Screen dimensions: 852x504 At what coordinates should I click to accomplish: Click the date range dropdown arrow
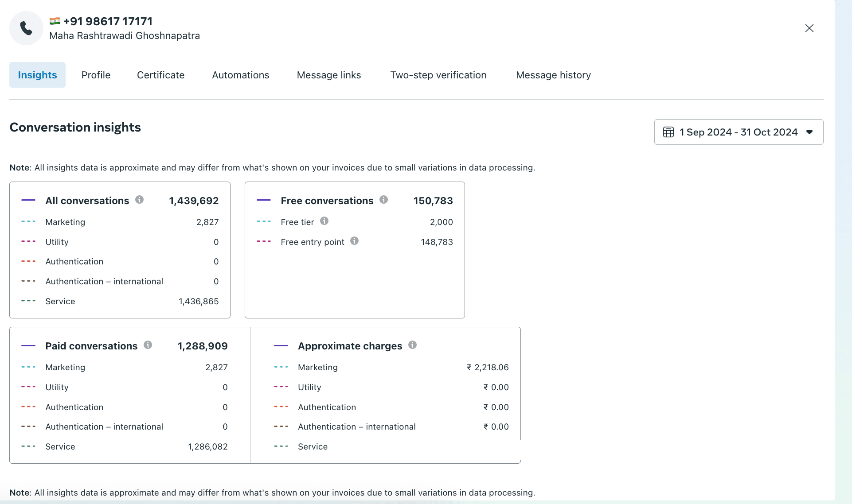coord(809,132)
